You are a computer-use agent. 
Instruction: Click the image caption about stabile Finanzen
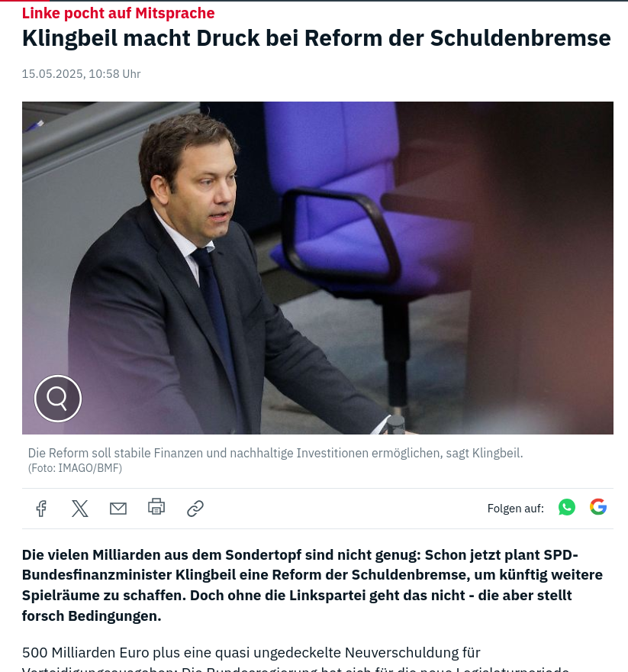tap(275, 453)
